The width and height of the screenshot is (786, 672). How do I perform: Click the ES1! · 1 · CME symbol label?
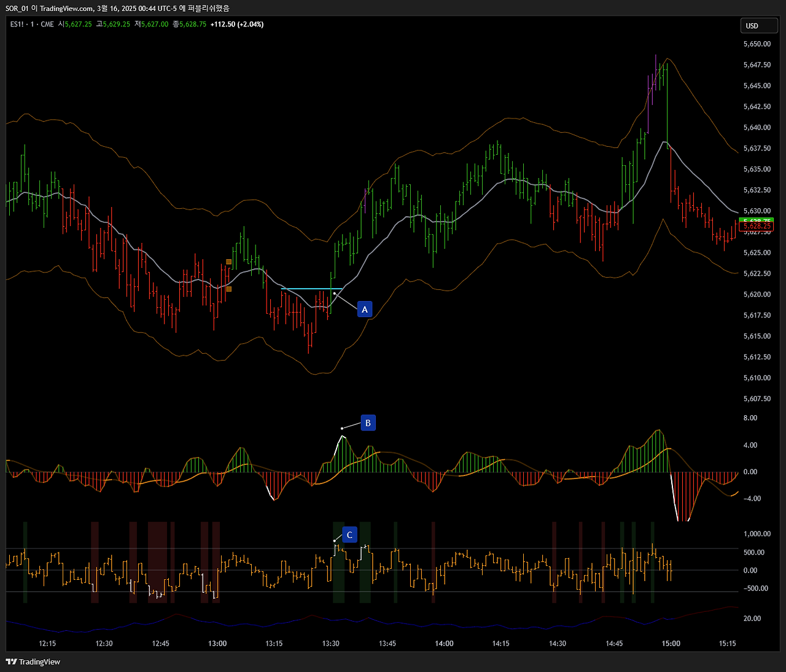(x=32, y=25)
